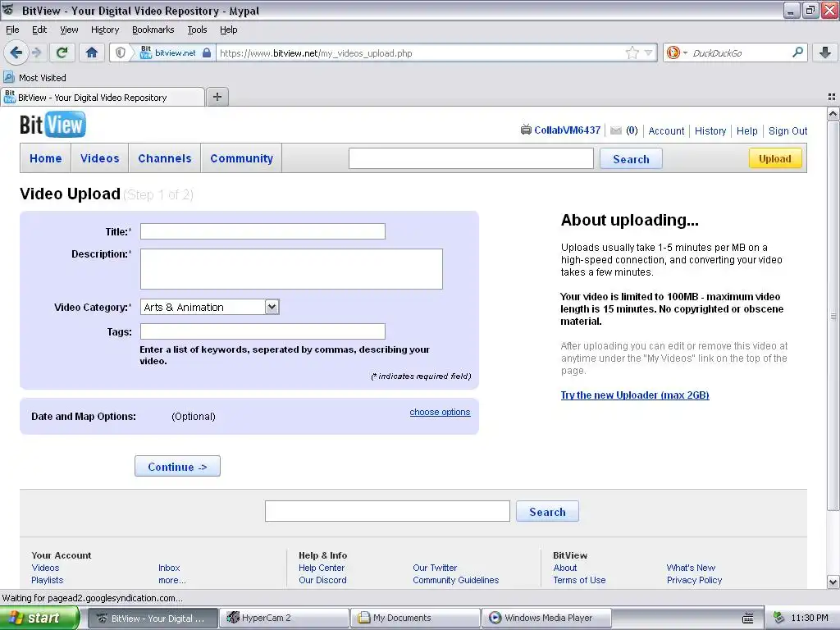Open the Our Discord footer link
This screenshot has width=840, height=630.
pos(322,580)
